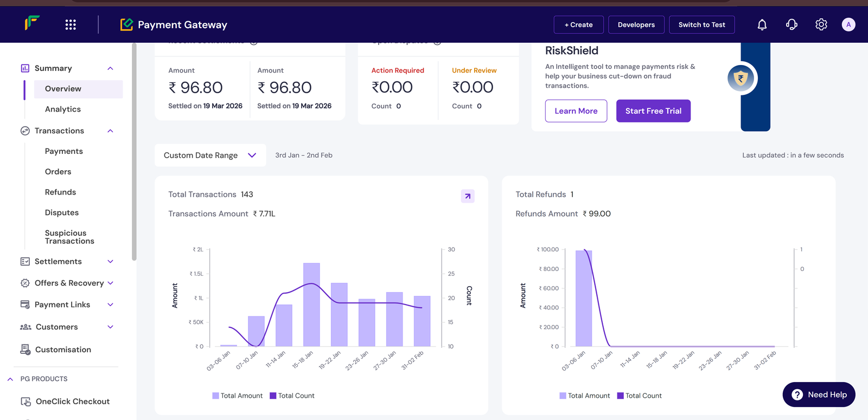This screenshot has height=420, width=868.
Task: Expand the Customers chevron
Action: pyautogui.click(x=110, y=327)
